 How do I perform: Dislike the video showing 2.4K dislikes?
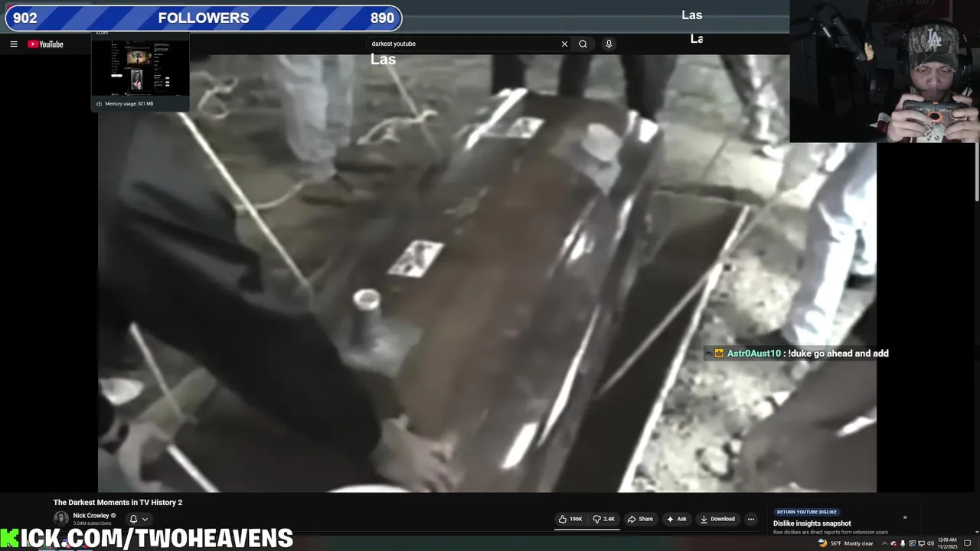point(604,519)
